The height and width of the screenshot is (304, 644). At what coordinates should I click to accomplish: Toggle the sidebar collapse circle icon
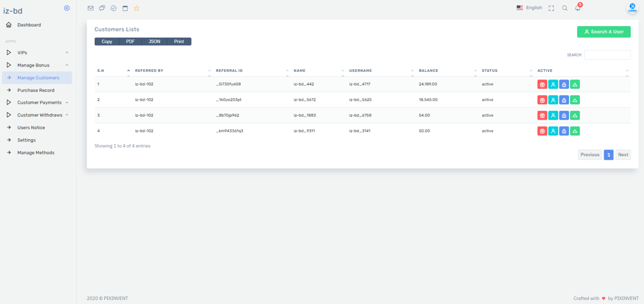point(67,8)
